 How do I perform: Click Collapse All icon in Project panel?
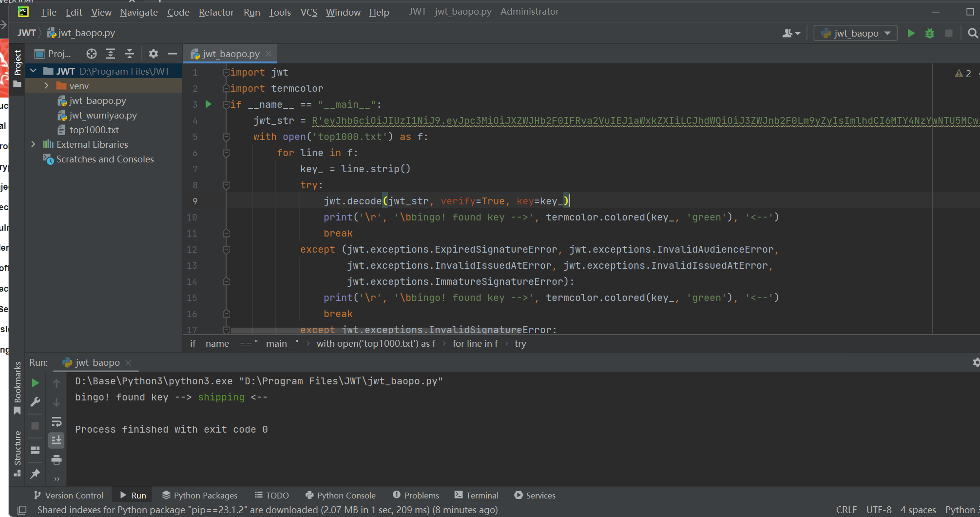(129, 54)
